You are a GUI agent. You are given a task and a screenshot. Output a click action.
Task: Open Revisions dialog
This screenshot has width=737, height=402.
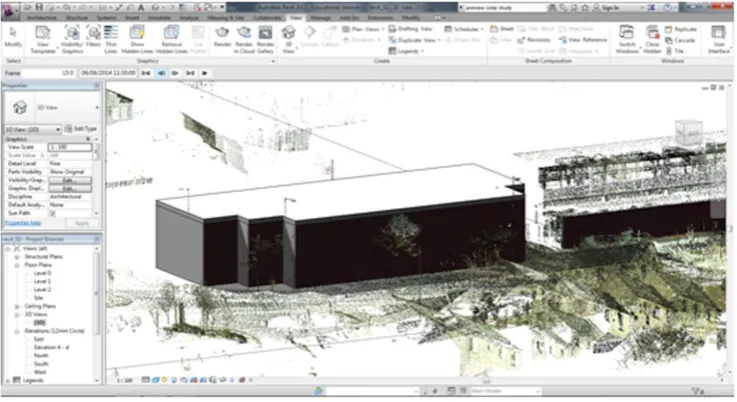[x=533, y=40]
